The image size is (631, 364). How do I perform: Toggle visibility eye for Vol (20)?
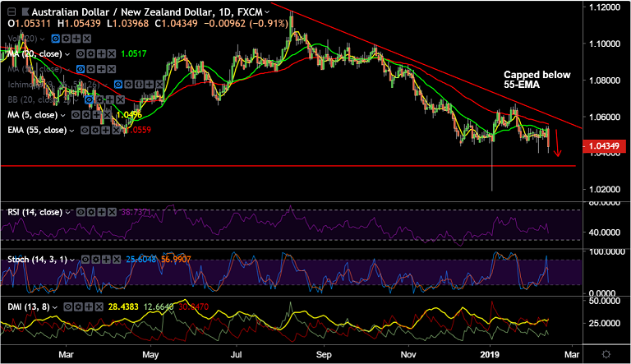pos(56,39)
